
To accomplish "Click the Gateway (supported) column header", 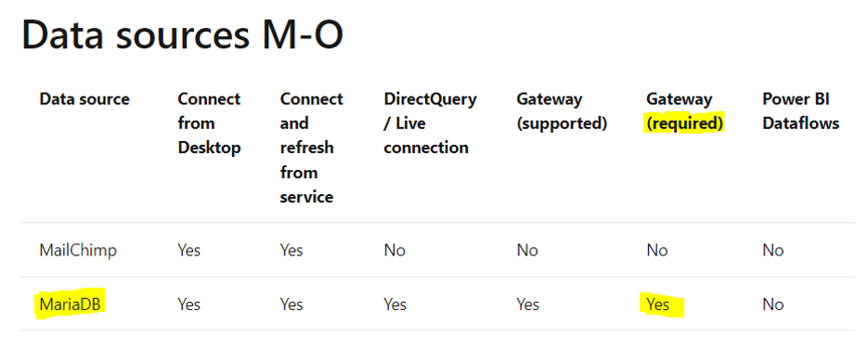I will tap(562, 111).
